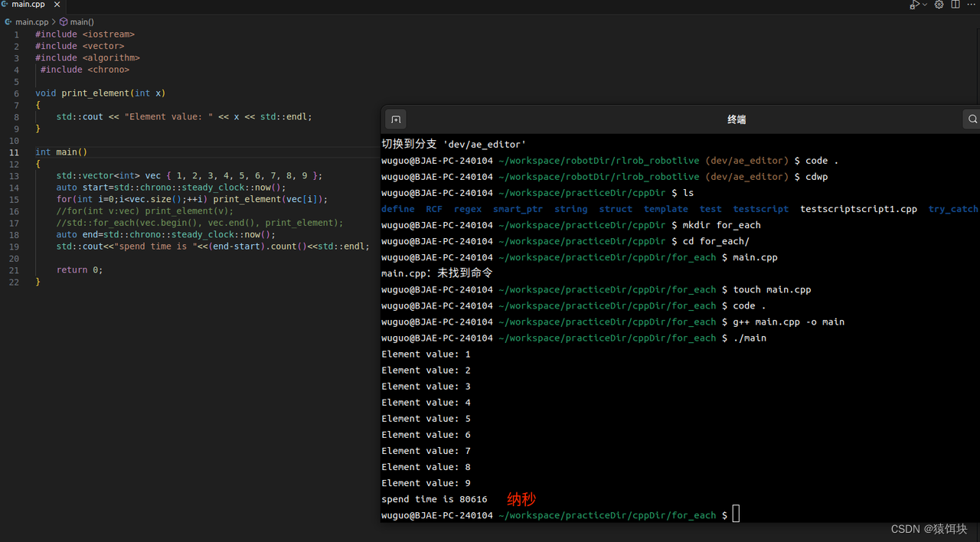980x542 pixels.
Task: Launch a new terminal with the plus icon
Action: pyautogui.click(x=395, y=119)
